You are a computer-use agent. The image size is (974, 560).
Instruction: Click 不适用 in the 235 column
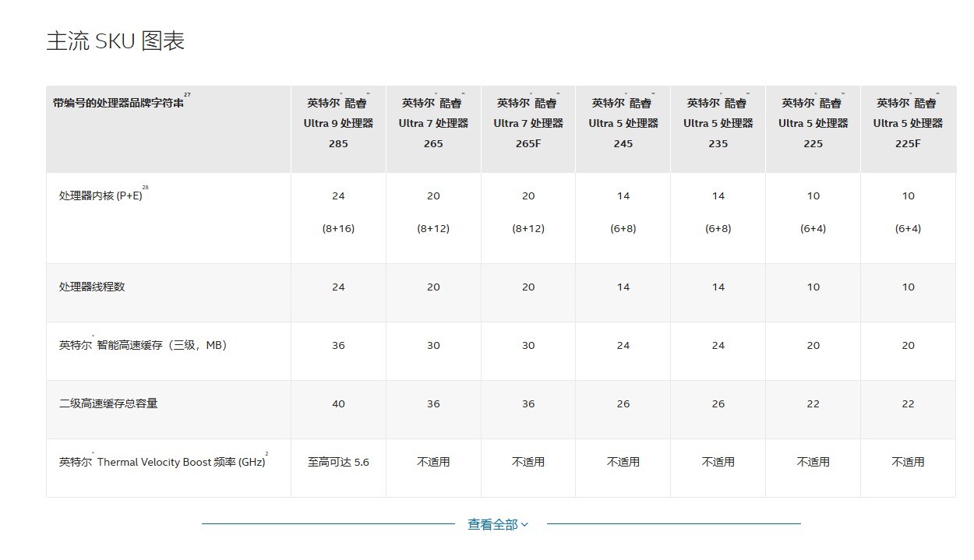718,462
